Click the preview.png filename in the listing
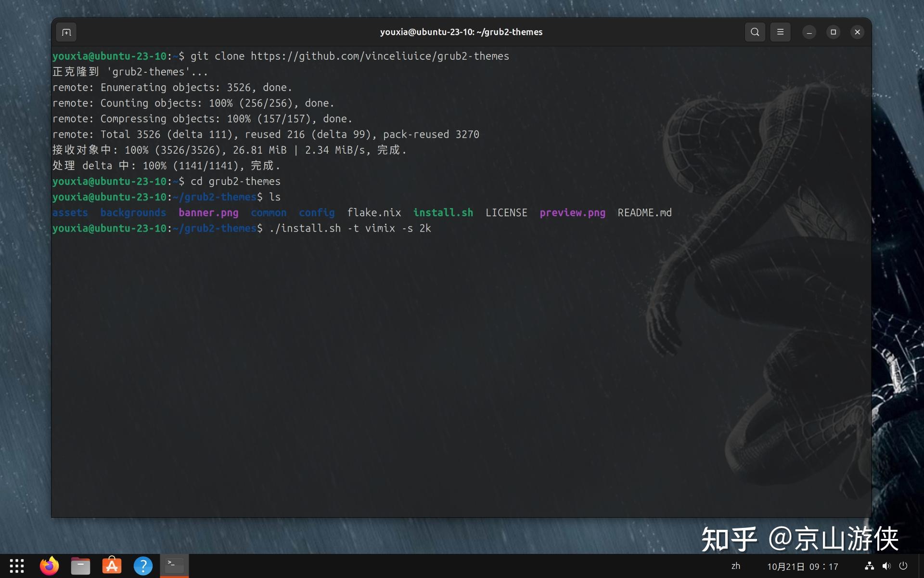The image size is (924, 578). tap(573, 212)
